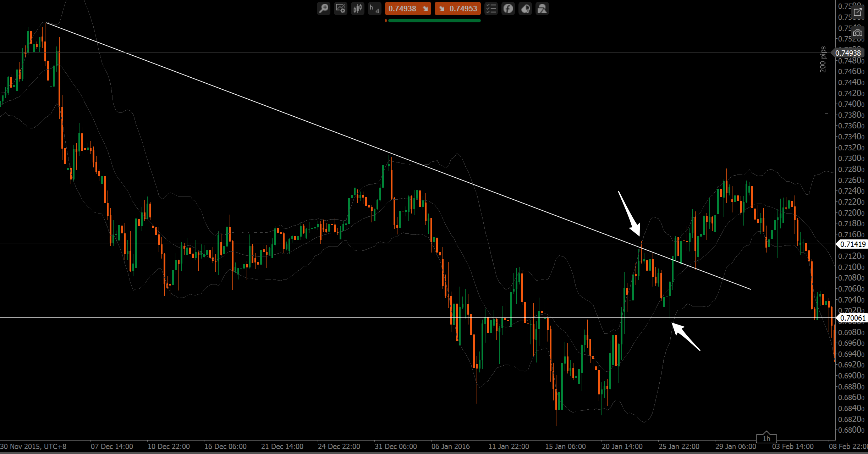Take chart snapshot with camera icon
The image size is (868, 454).
[x=858, y=33]
